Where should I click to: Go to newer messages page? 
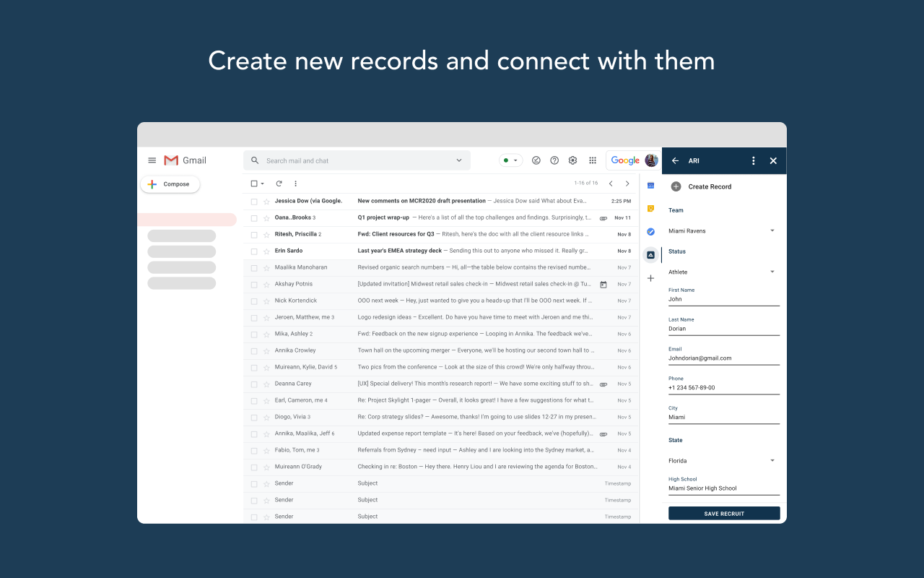coord(611,184)
